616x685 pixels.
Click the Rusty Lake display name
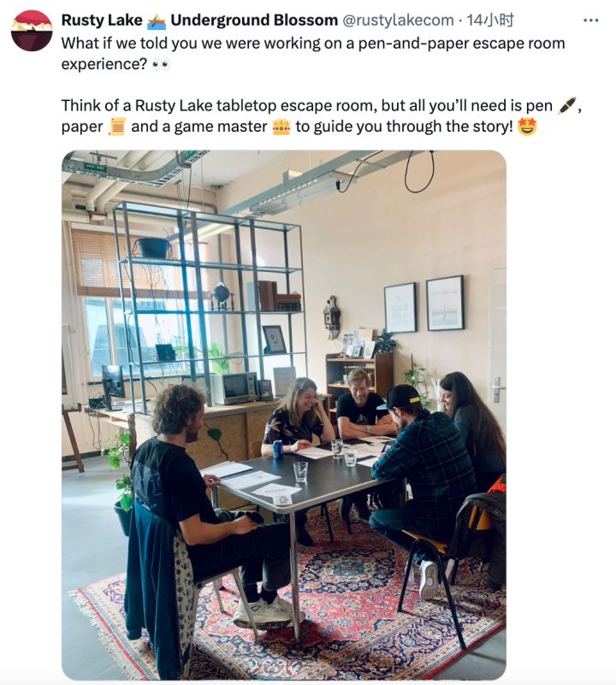click(x=101, y=20)
